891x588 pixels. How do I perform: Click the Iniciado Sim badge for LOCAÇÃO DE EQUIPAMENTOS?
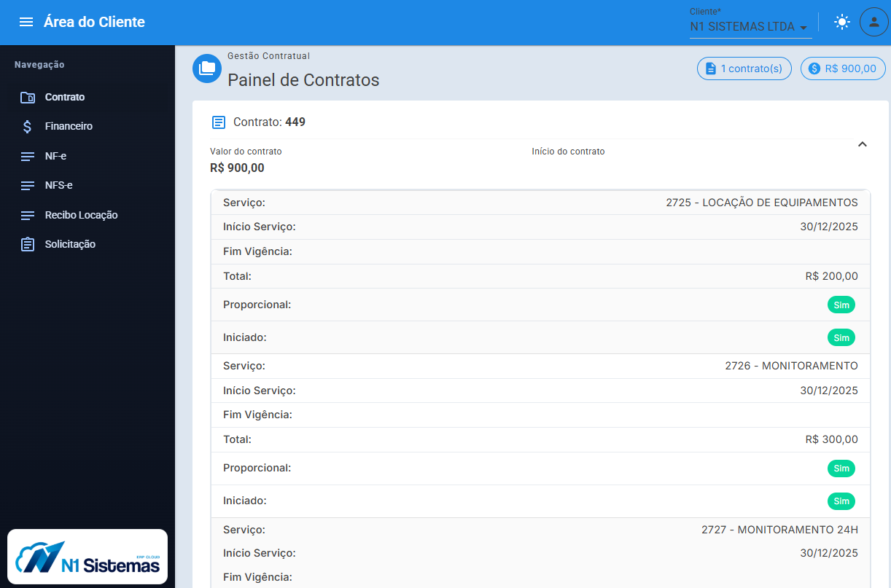(841, 338)
